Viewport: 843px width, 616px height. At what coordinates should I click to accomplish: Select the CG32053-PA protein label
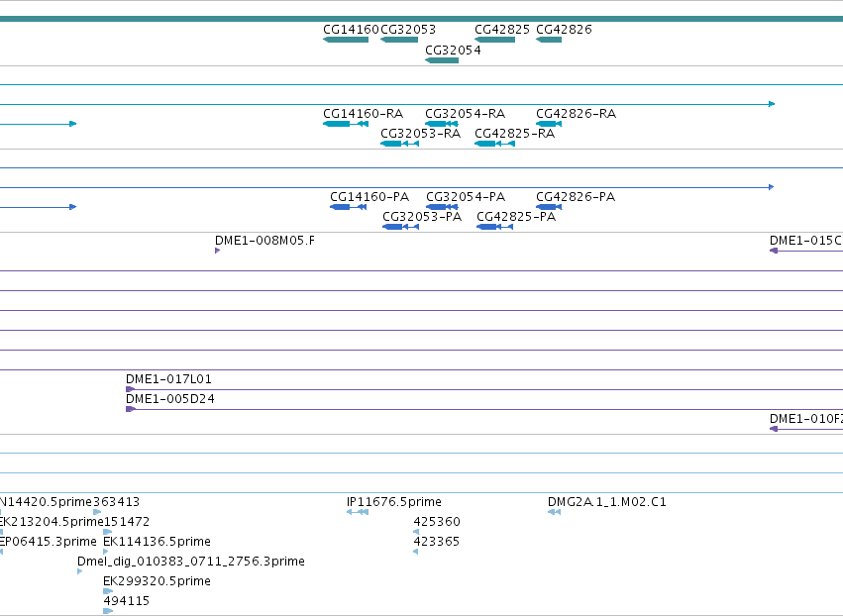coord(422,217)
